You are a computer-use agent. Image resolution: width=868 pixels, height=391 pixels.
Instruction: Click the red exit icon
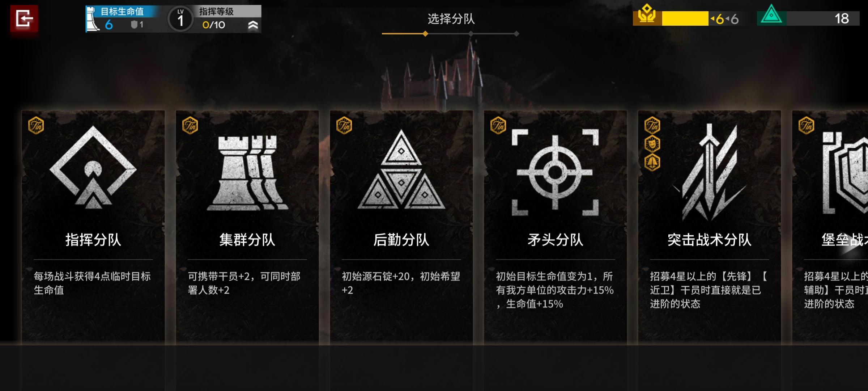pos(24,18)
